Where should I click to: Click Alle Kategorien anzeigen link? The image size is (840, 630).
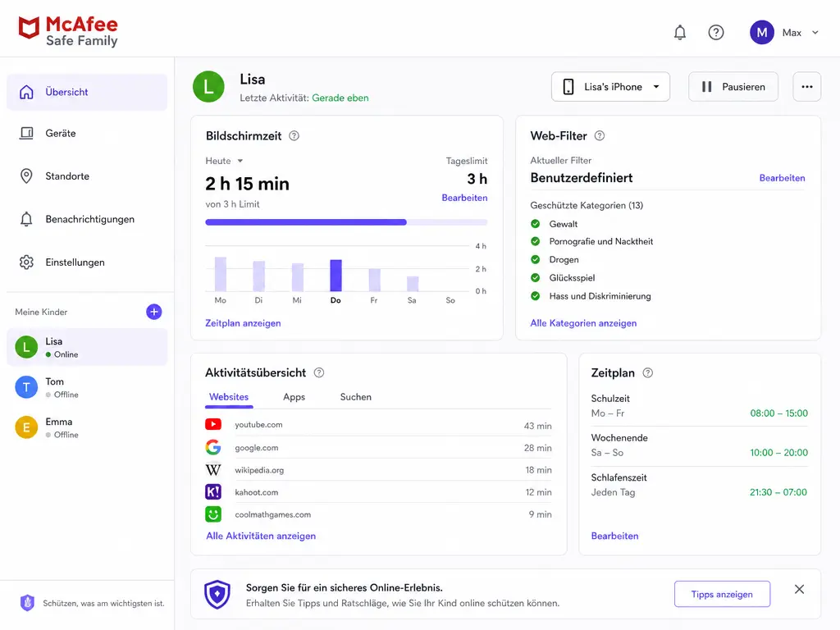583,323
